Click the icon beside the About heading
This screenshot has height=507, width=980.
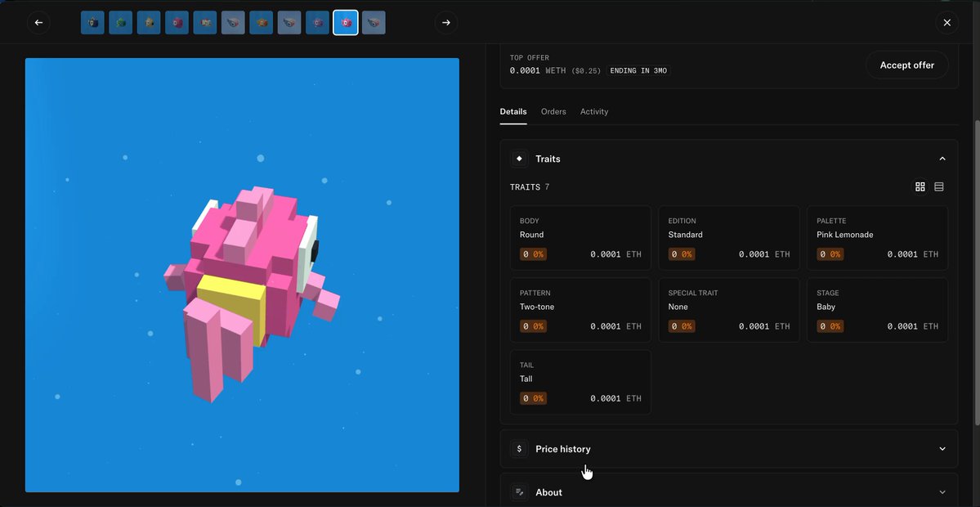(519, 492)
